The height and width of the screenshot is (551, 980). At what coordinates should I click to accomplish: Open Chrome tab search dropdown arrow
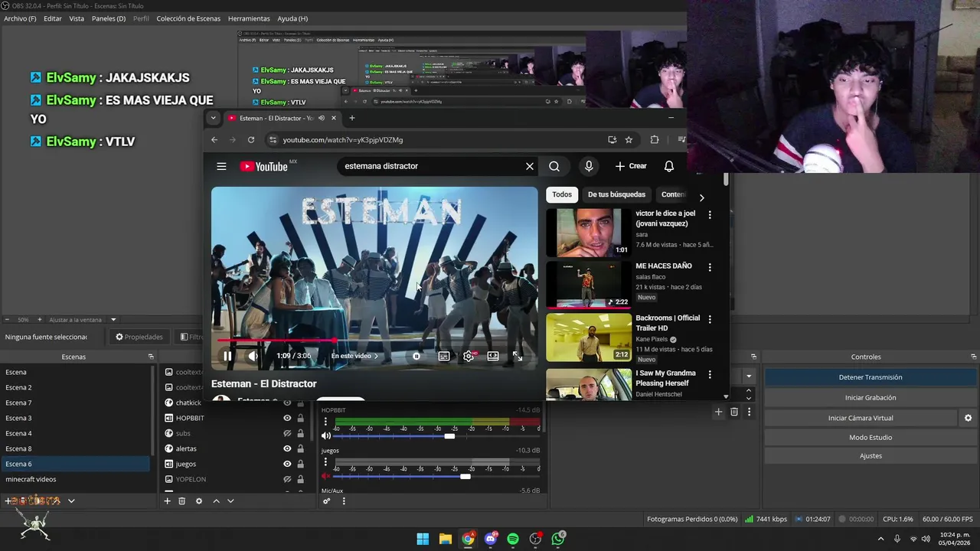pyautogui.click(x=213, y=118)
